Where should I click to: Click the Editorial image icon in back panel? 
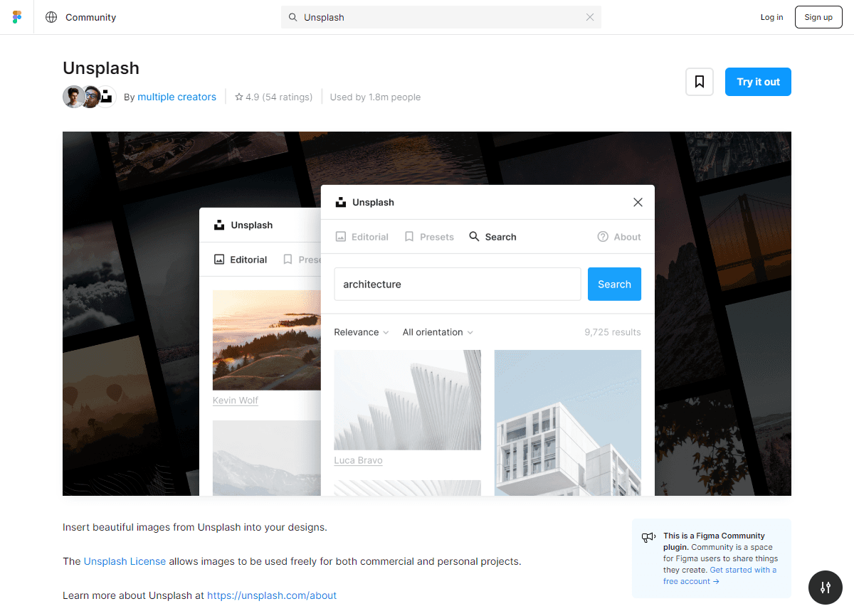[x=219, y=260]
